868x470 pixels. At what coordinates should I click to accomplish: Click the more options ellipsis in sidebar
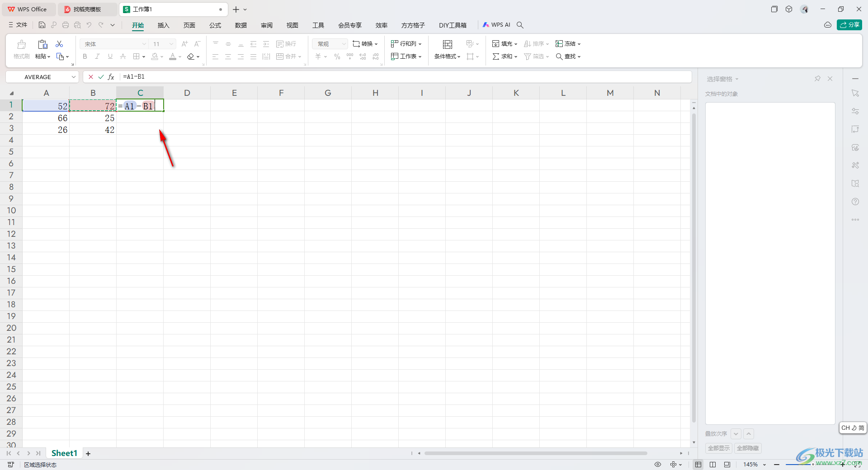pos(855,220)
